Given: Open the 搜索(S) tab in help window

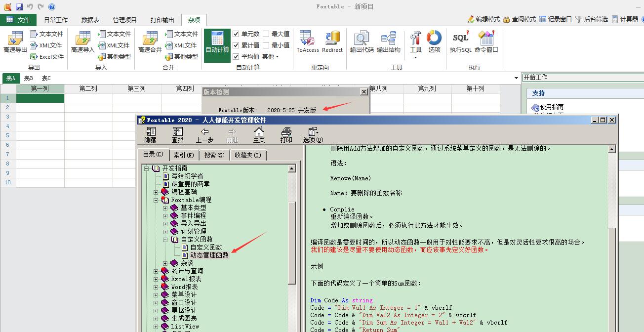Looking at the screenshot, I should (x=214, y=155).
